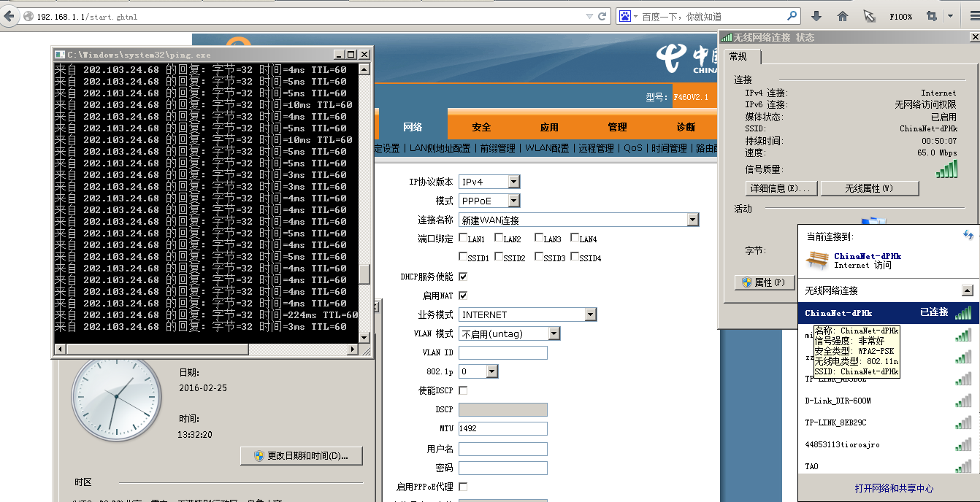Switch to the 管理 tab on router page
The width and height of the screenshot is (980, 502).
tap(617, 127)
